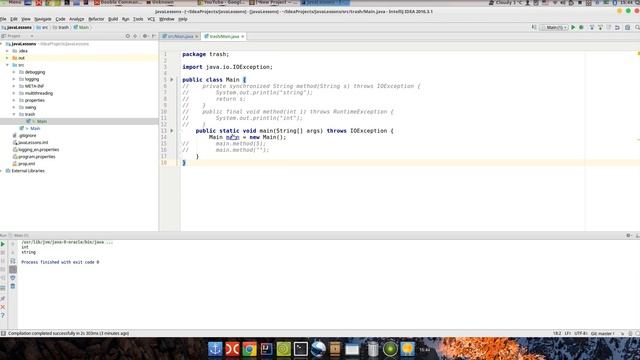640x360 pixels.
Task: Toggle soft-wrap icon in the Run console
Action: click(13, 261)
